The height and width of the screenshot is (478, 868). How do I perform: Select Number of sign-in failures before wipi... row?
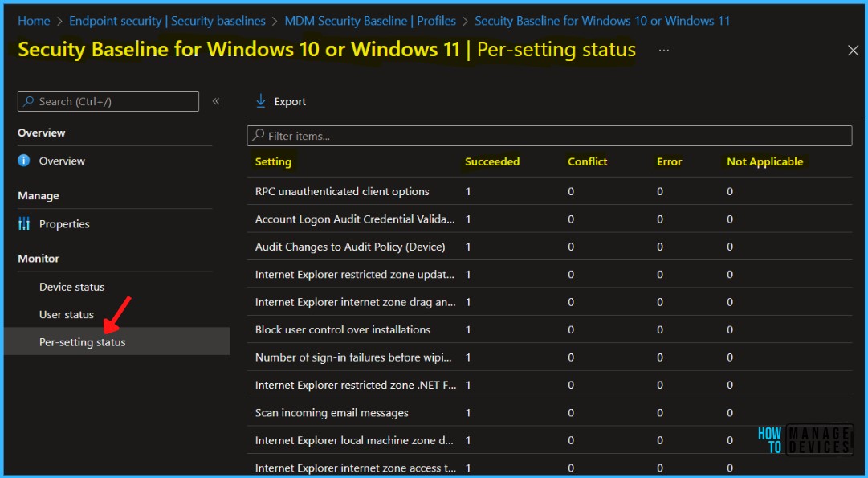click(549, 357)
